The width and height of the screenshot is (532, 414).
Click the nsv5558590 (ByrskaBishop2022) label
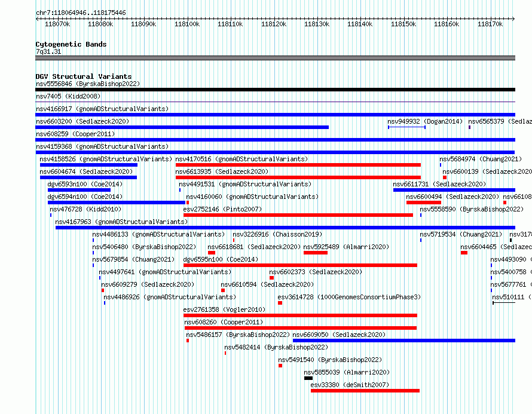tap(472, 209)
